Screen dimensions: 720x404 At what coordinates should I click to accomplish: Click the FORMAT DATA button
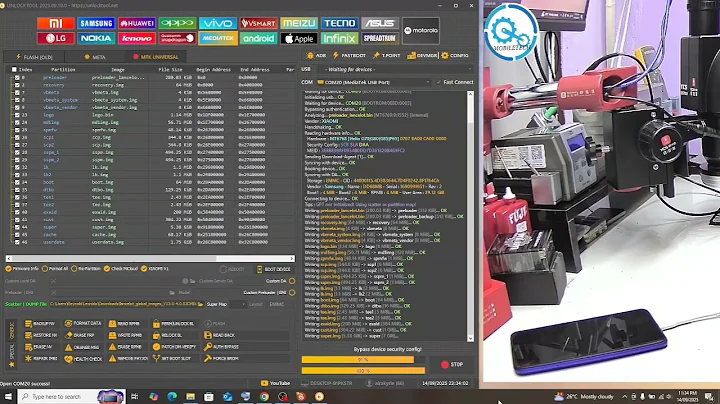[x=83, y=324]
